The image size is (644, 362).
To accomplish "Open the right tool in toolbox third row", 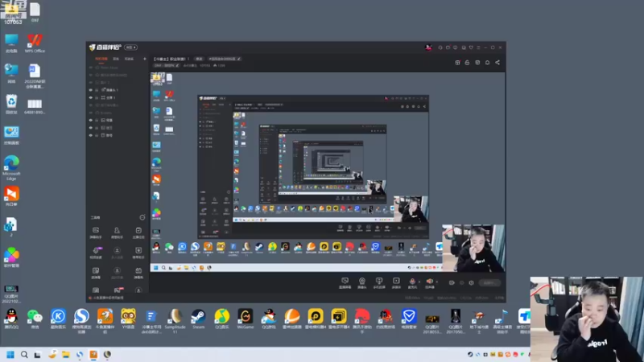I will 138,273.
